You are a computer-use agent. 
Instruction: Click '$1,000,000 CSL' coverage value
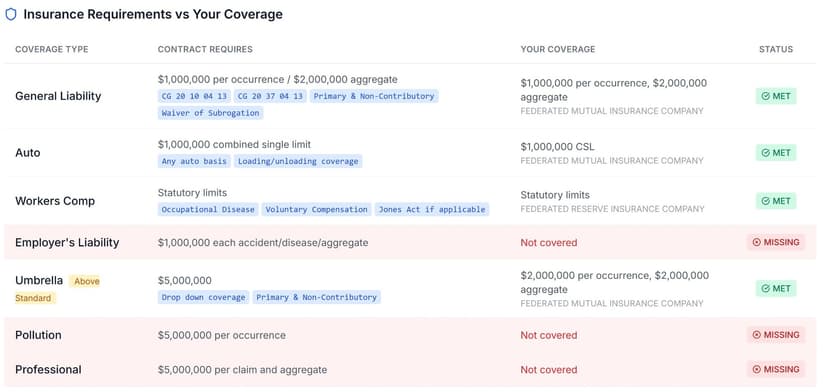point(557,146)
